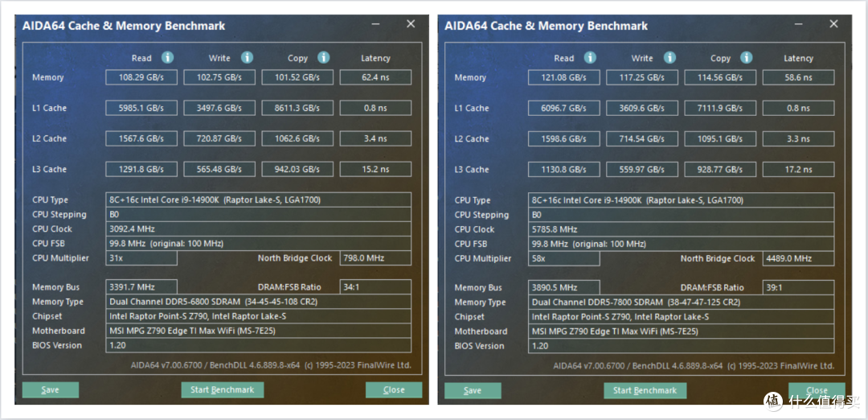Select L1 Cache read 5985.1 GB/s
The height and width of the screenshot is (420, 868).
141,108
